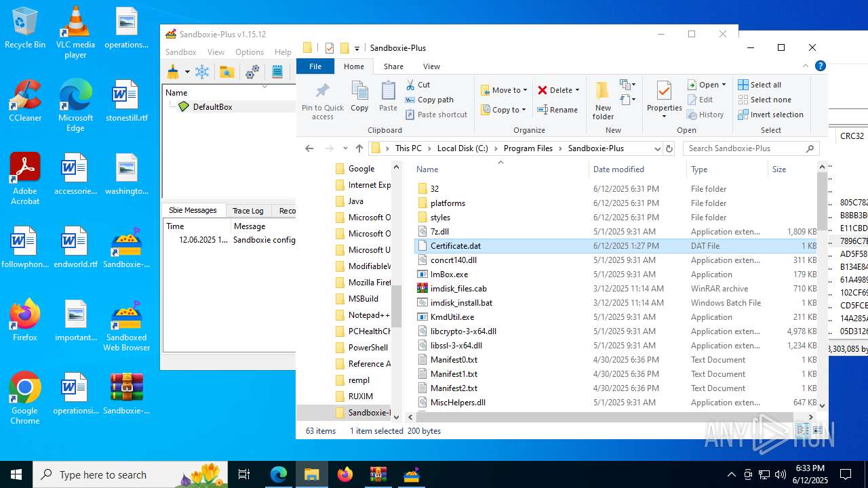Sort by the Date modified column
The image size is (868, 488).
tap(637, 169)
